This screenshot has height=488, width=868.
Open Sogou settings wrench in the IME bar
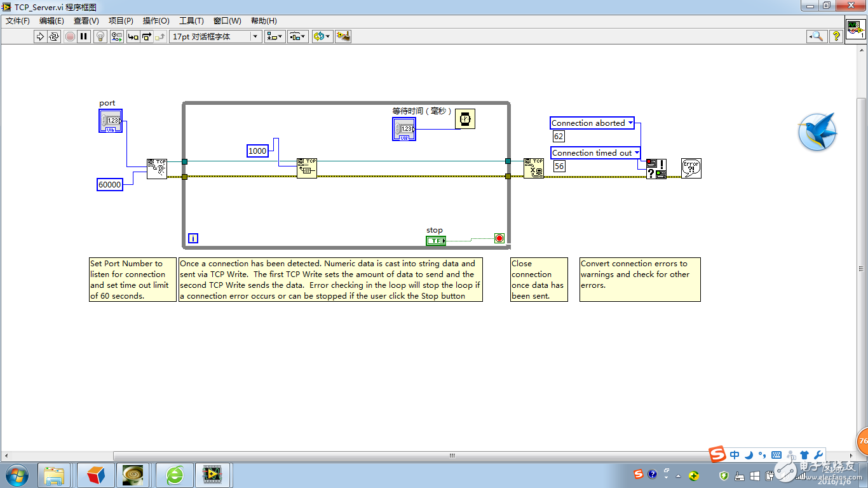click(x=818, y=455)
